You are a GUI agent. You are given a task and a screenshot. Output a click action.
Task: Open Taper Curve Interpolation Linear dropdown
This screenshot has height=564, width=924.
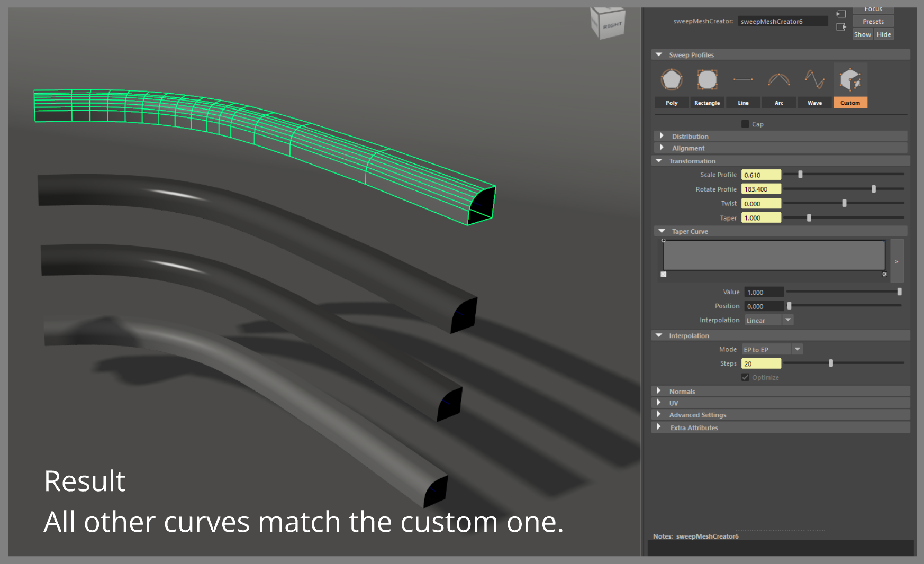point(788,320)
